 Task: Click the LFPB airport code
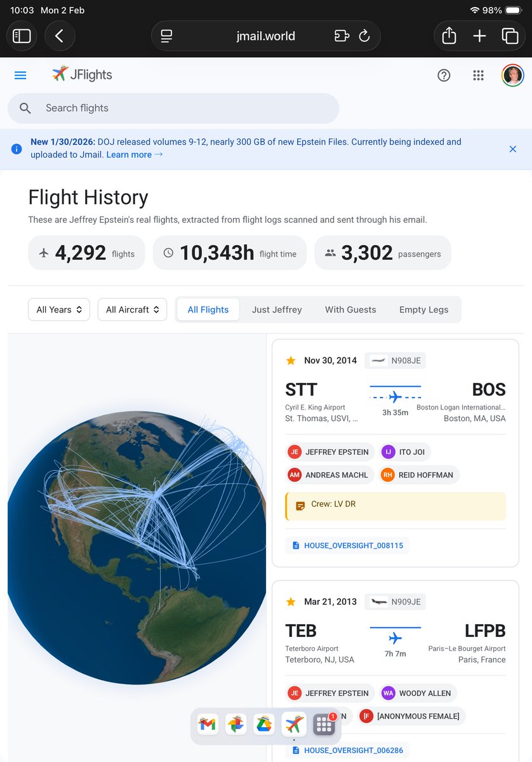(x=485, y=631)
